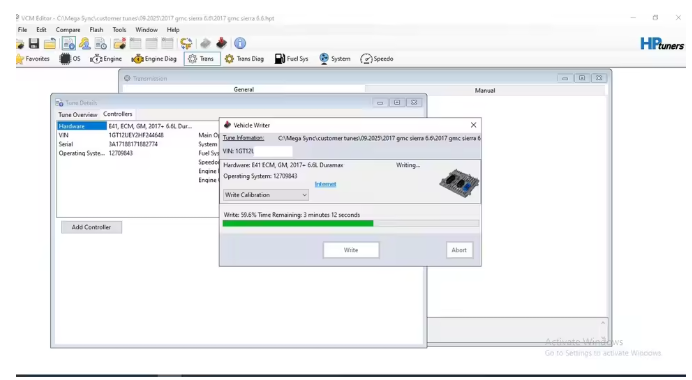The image size is (692, 380).
Task: Open the Engine Diag section
Action: coord(154,59)
